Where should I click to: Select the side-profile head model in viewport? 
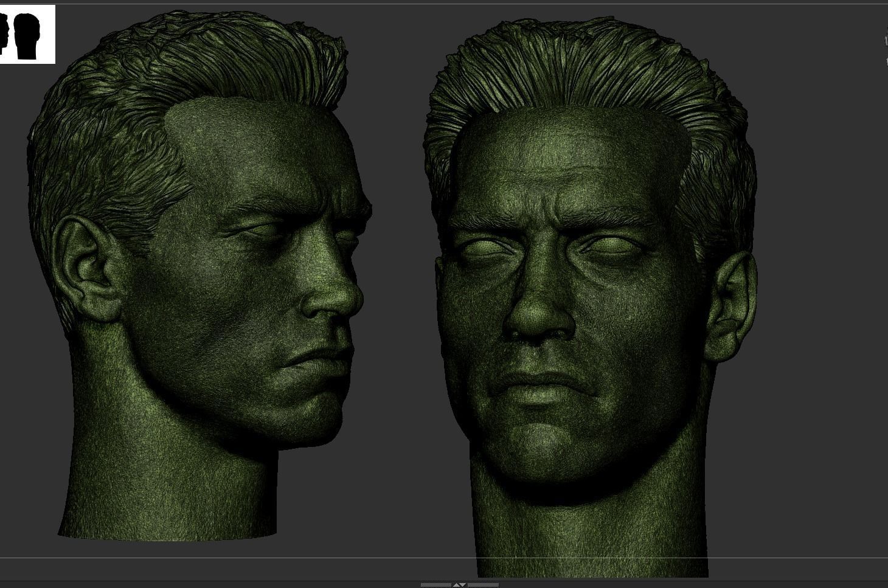[x=199, y=275]
